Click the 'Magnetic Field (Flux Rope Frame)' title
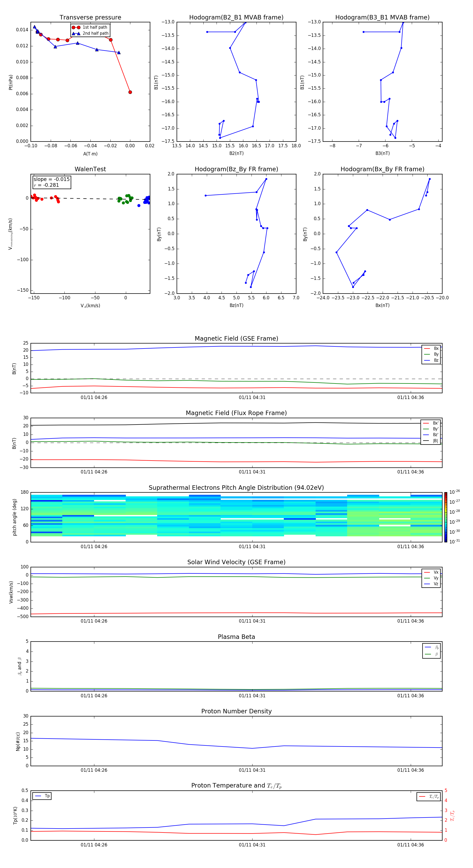The image size is (473, 868). pos(236,413)
